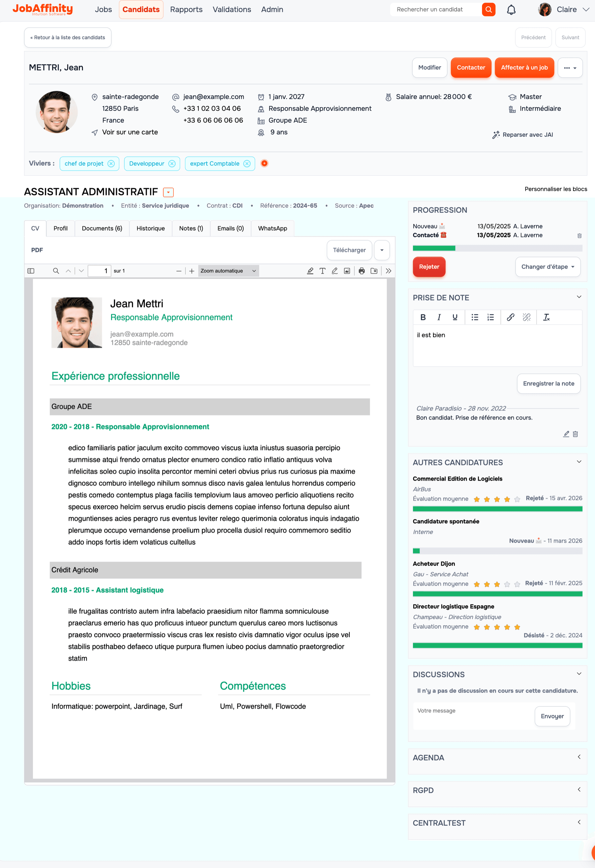Apply italic in note editor
Viewport: 595px width, 868px height.
(x=439, y=317)
